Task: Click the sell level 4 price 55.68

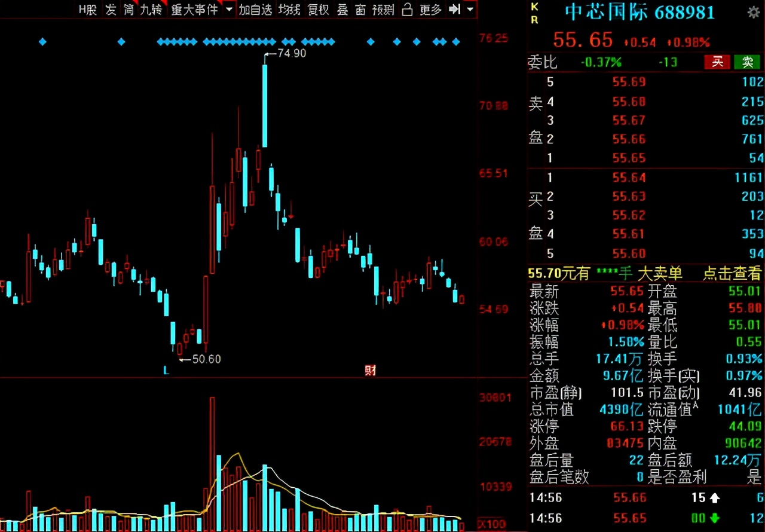Action: [x=629, y=101]
